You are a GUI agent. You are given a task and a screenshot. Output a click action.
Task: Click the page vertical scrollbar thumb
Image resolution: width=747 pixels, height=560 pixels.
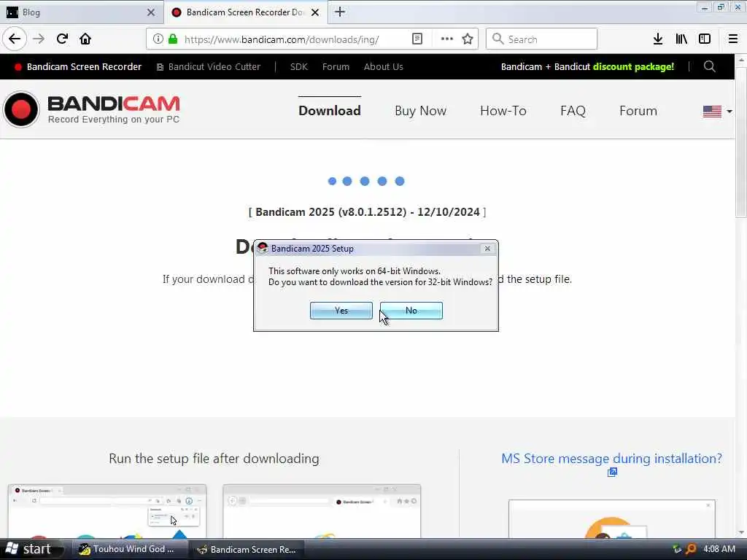click(x=741, y=142)
